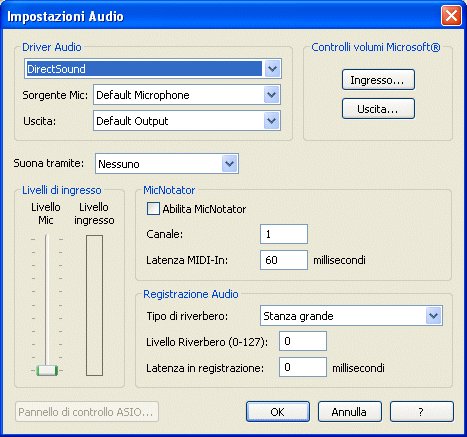467x437 pixels.
Task: Open the Tipo di riverbero dropdown
Action: (x=351, y=316)
